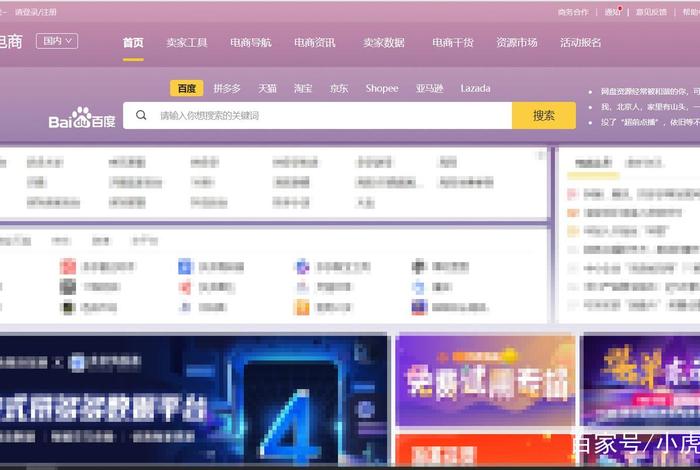The width and height of the screenshot is (700, 470).
Task: Open the 电商资讯 menu
Action: [315, 43]
